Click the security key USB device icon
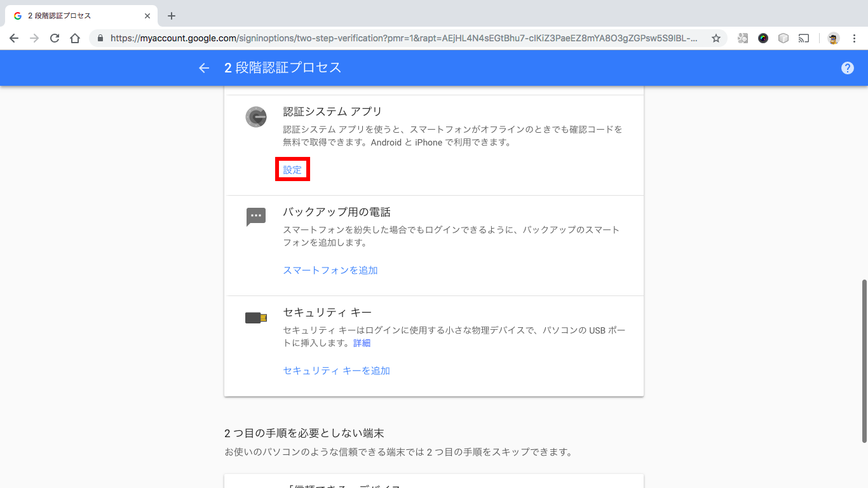 tap(256, 318)
